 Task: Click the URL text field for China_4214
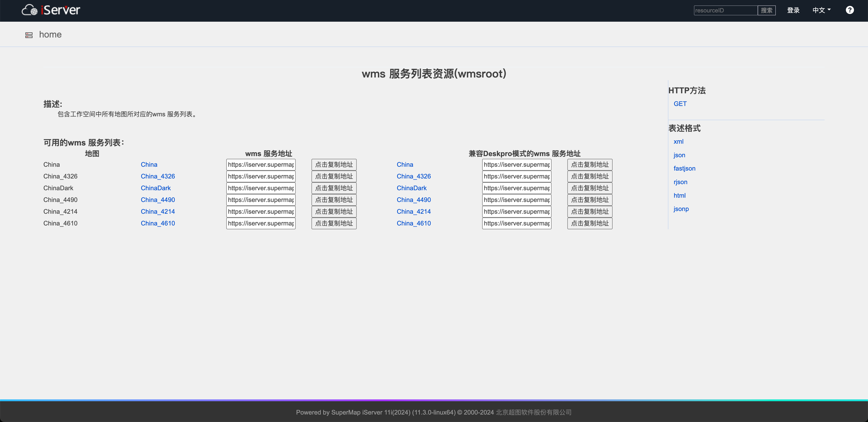[x=260, y=211]
